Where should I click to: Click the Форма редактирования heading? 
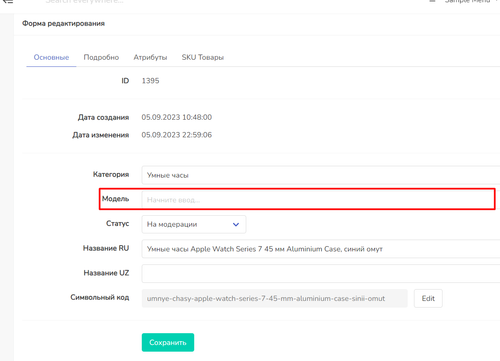click(x=63, y=23)
